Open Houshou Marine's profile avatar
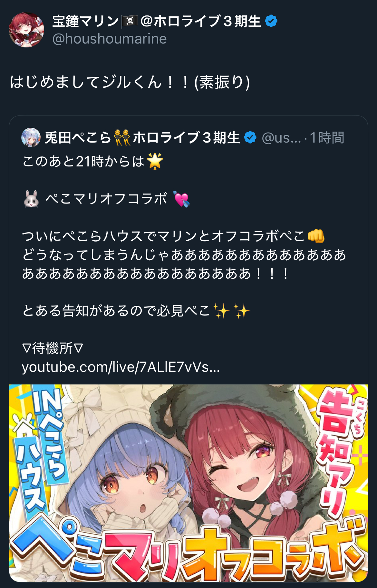Image resolution: width=377 pixels, height=588 pixels. [26, 30]
